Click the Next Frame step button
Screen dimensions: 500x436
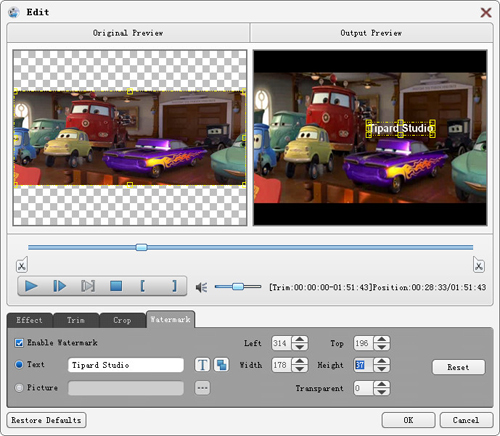coord(60,286)
